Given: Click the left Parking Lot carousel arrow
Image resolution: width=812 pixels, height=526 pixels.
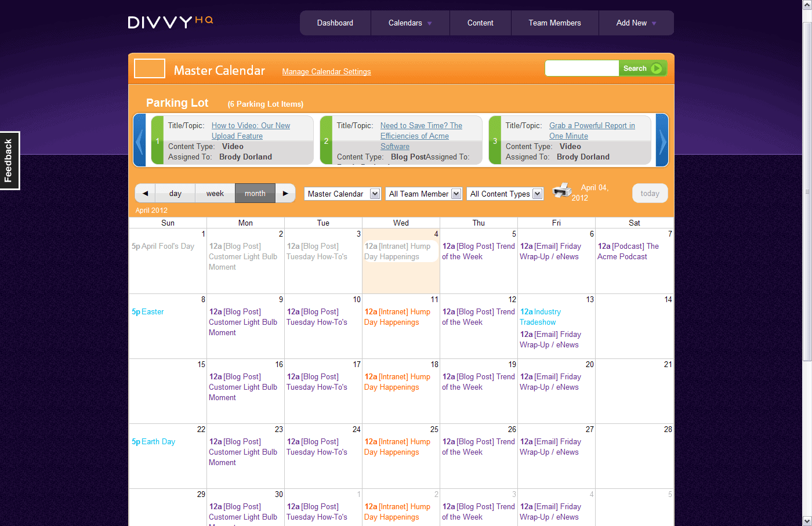Looking at the screenshot, I should (140, 140).
